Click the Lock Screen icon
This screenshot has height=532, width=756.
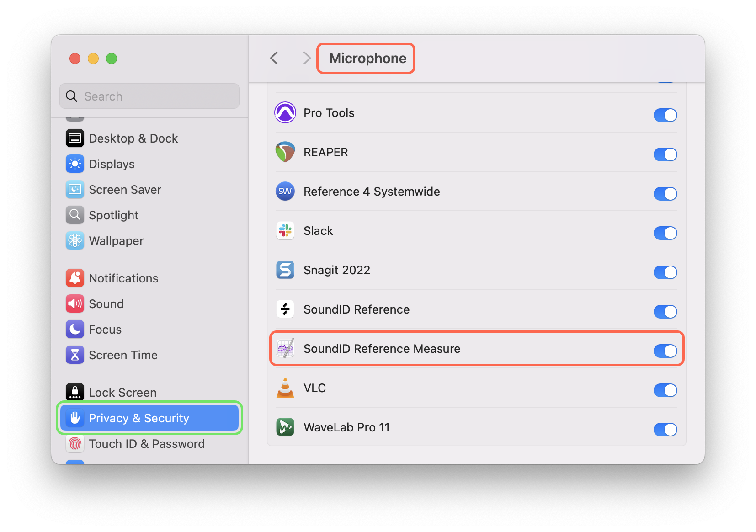[75, 393]
